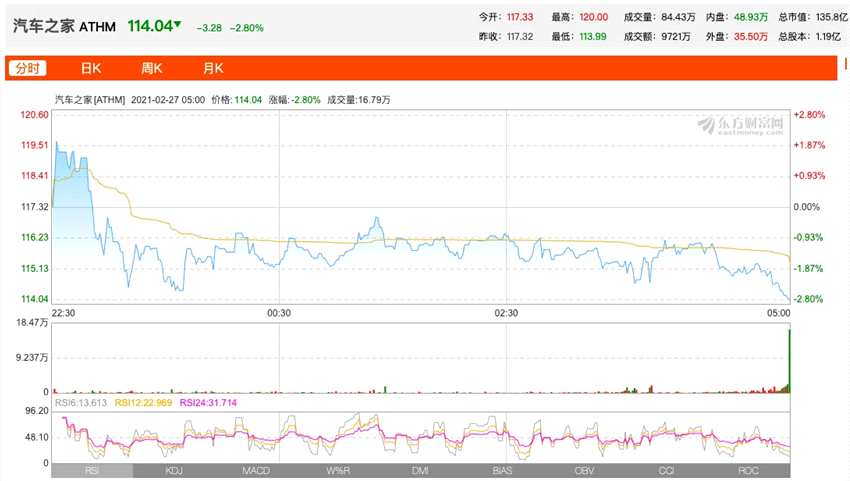Click the 最低 value 113.99
The image size is (850, 481).
pyautogui.click(x=593, y=37)
